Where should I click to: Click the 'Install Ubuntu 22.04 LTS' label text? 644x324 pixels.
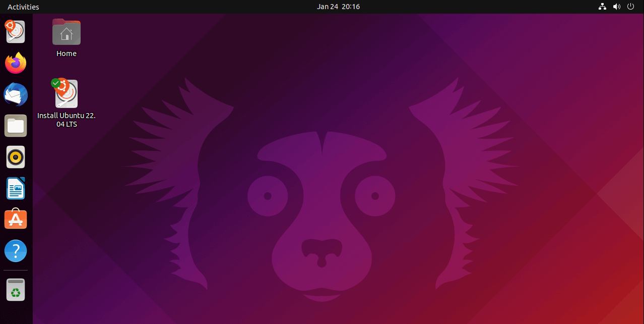(x=67, y=120)
